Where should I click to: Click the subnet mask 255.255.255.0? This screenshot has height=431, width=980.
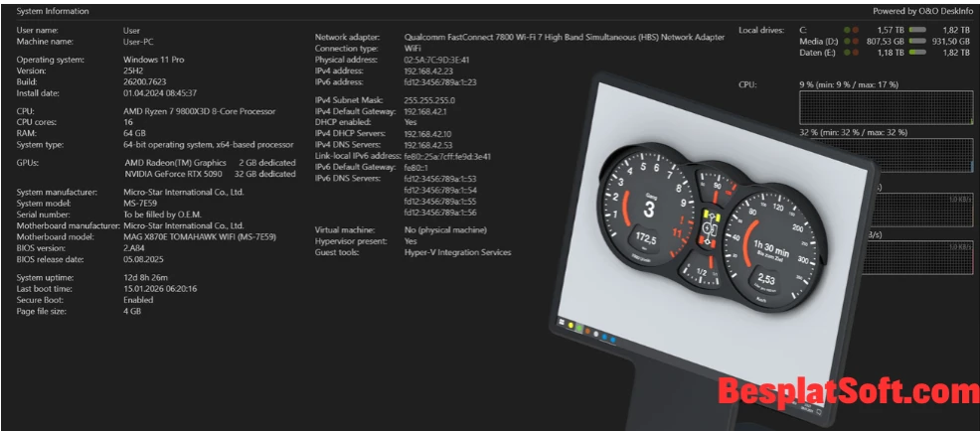point(429,100)
